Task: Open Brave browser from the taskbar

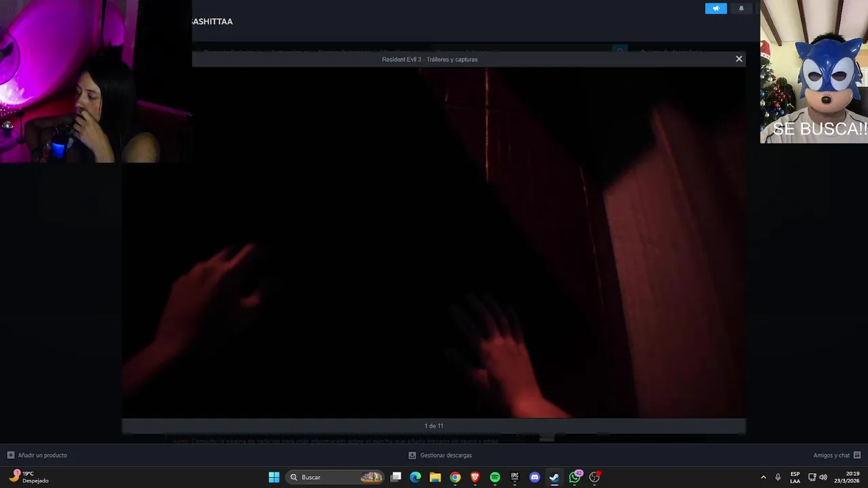Action: [x=475, y=477]
